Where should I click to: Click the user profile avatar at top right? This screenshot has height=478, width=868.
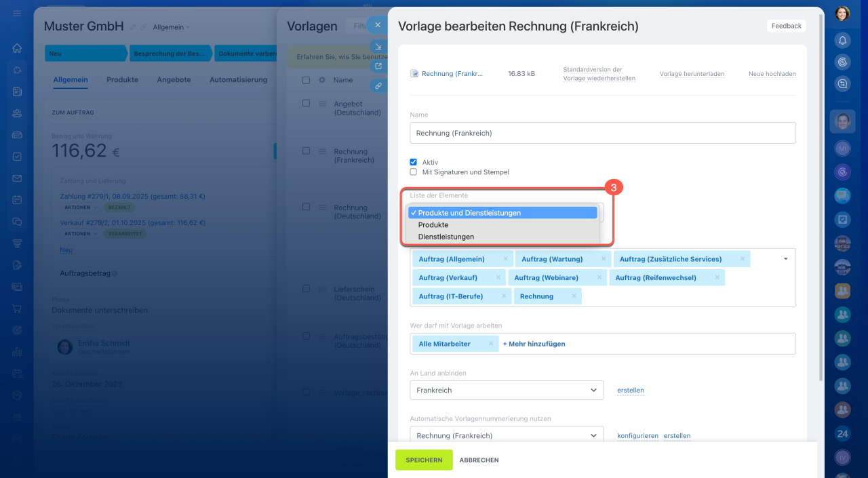pos(842,14)
